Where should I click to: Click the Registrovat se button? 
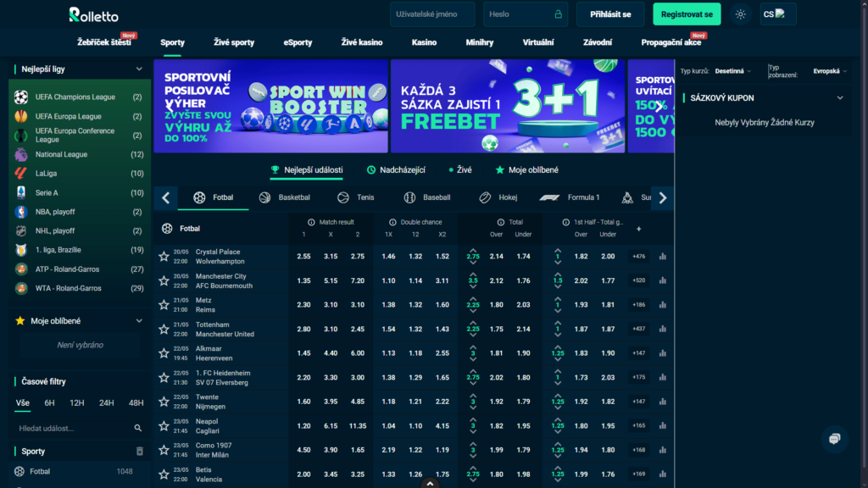[687, 14]
